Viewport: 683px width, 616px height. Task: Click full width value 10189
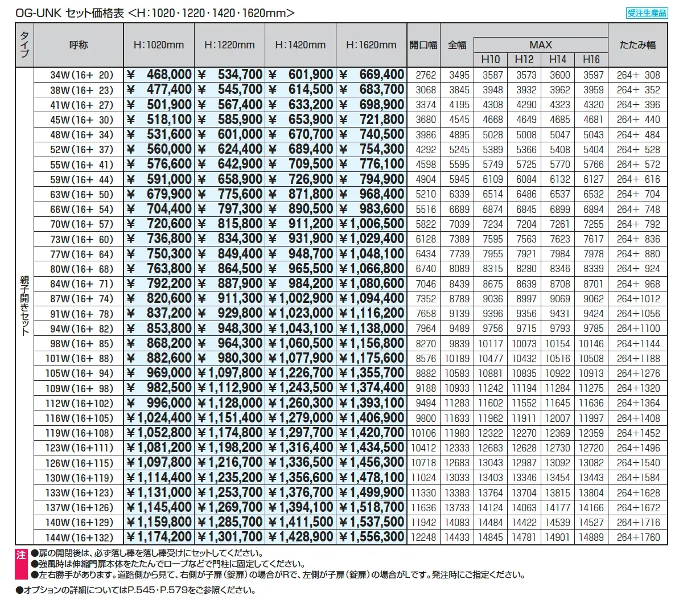(x=458, y=359)
